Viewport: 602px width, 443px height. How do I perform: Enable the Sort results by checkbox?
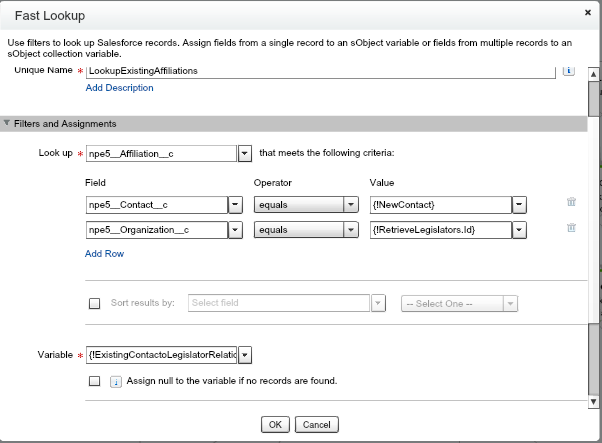[x=94, y=304]
